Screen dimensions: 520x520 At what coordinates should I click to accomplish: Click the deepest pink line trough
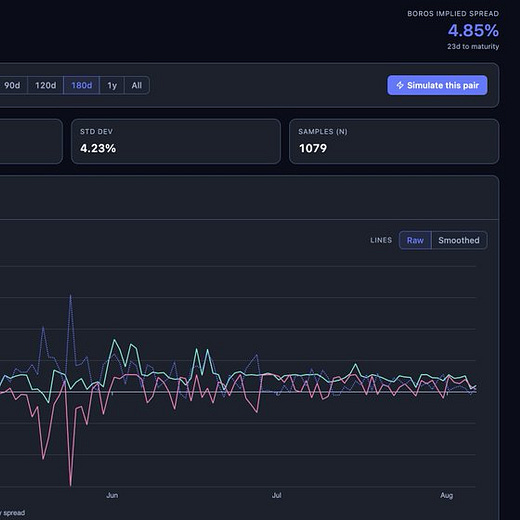pos(71,485)
